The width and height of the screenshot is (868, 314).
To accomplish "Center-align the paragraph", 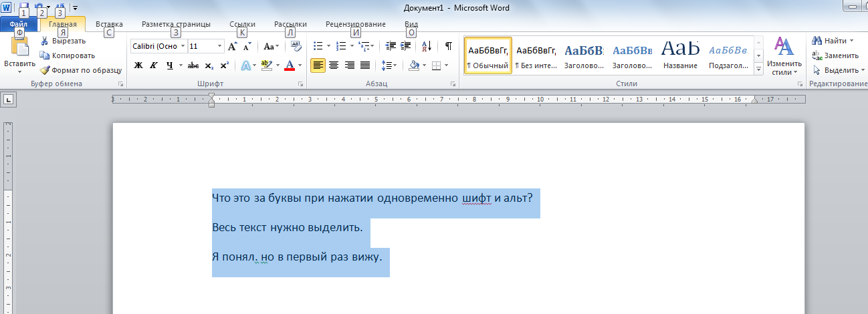I will pyautogui.click(x=334, y=65).
